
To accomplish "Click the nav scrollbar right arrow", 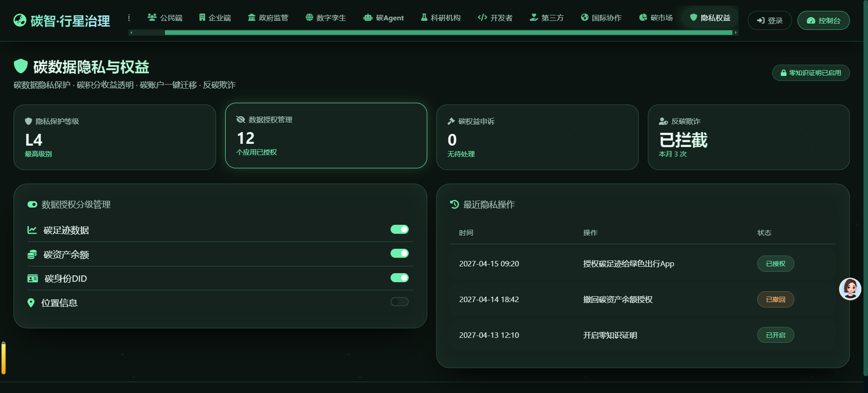I will click(x=736, y=33).
